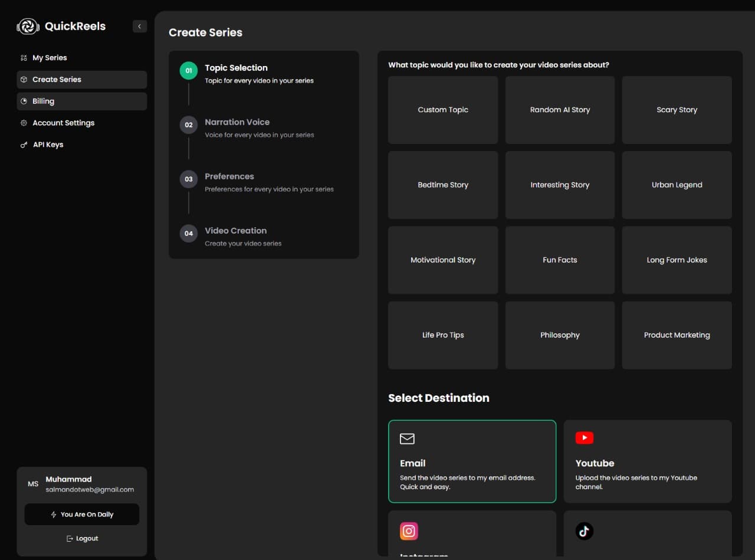Click the TikTok logo icon
Image resolution: width=755 pixels, height=560 pixels.
[585, 531]
